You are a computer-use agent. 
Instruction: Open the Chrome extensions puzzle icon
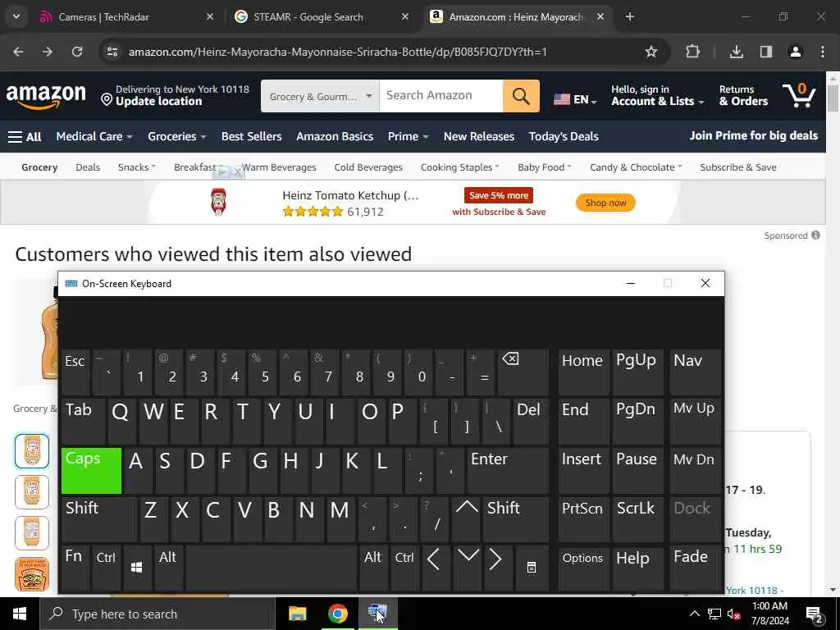tap(692, 52)
